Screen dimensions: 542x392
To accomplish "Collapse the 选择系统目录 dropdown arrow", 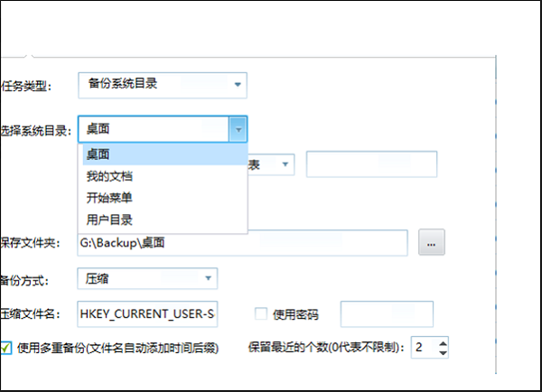I will click(238, 130).
